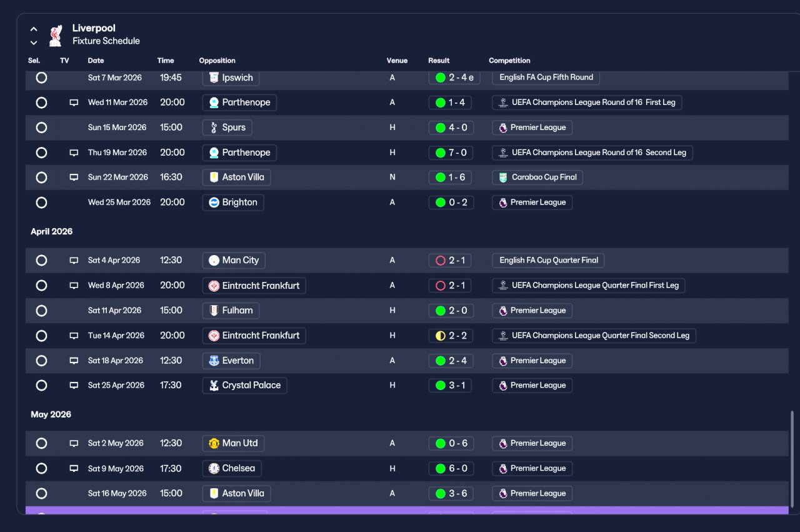Open the Carabao Cup Final competition link
Viewport: 800px width, 532px height.
(537, 178)
